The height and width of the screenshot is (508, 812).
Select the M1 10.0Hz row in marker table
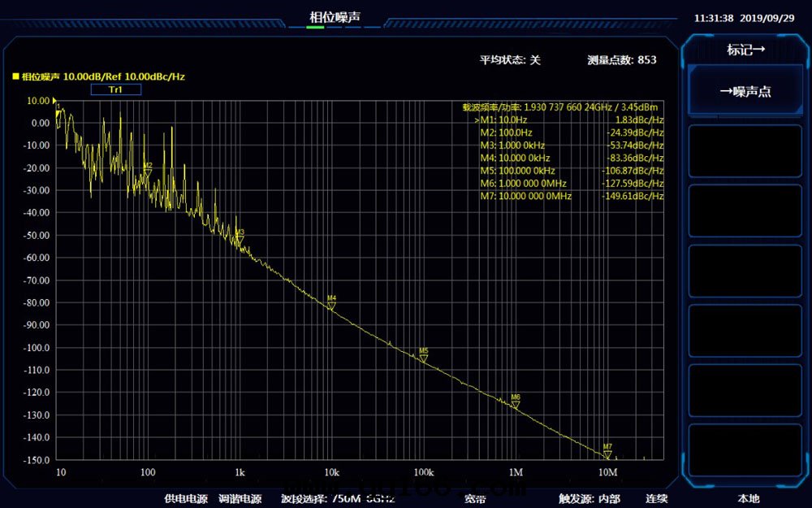coord(568,119)
